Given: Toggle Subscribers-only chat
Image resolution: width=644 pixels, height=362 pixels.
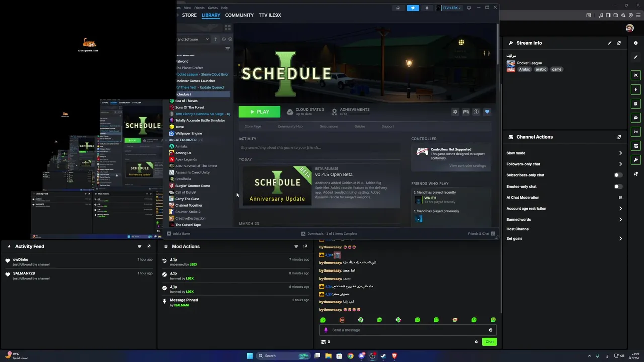Looking at the screenshot, I should 618,175.
